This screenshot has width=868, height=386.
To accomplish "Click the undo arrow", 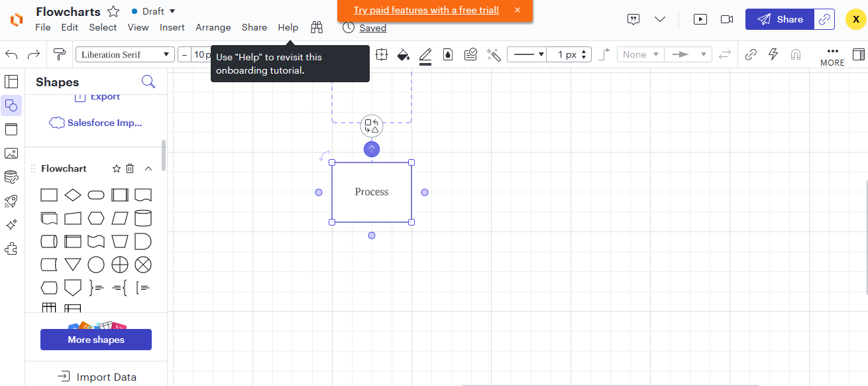I will (x=11, y=54).
